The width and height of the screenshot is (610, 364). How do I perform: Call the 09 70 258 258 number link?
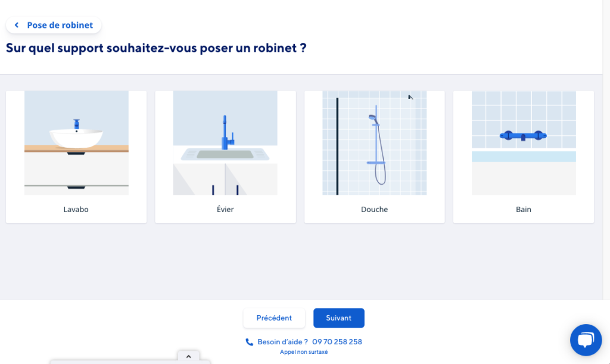click(337, 342)
